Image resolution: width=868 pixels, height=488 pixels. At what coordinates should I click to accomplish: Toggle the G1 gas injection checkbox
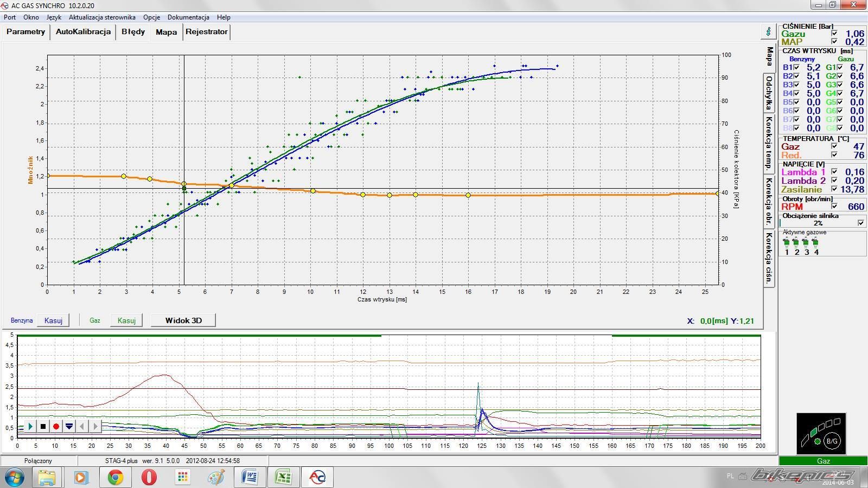(x=840, y=67)
